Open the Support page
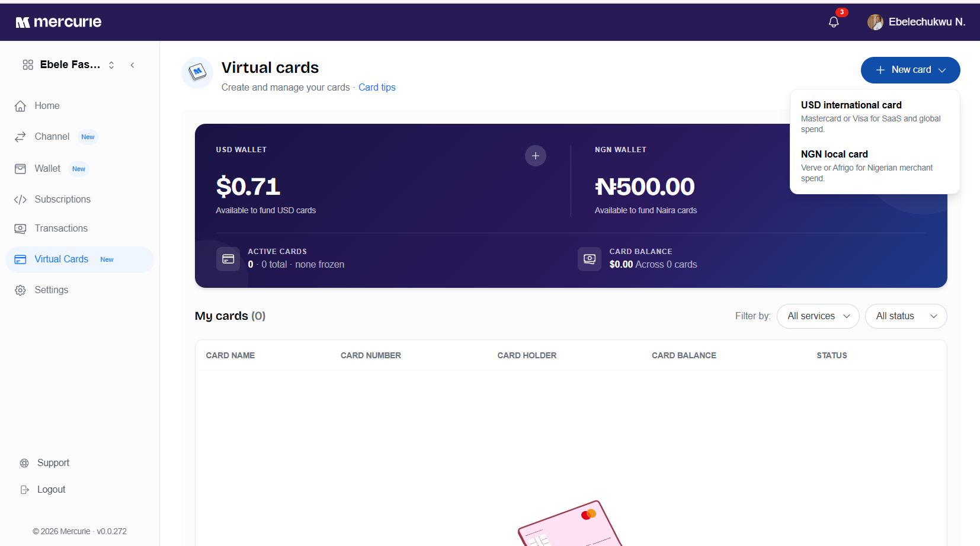This screenshot has width=980, height=546. [x=45, y=463]
